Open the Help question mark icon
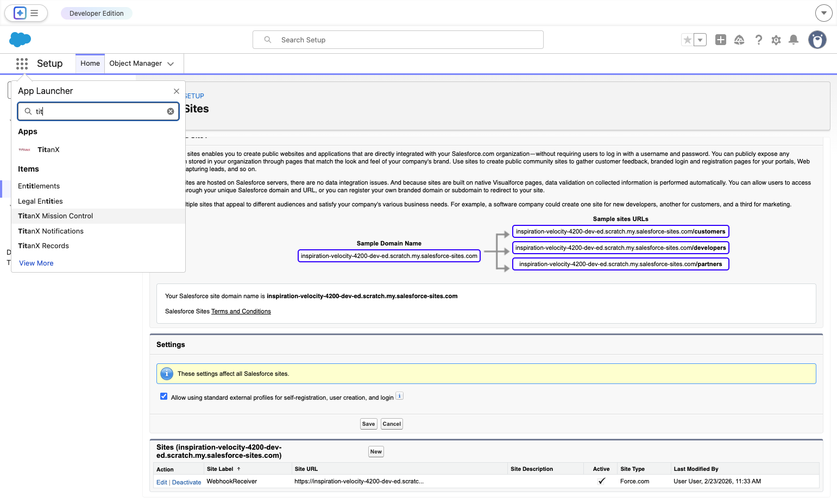837x504 pixels. pyautogui.click(x=759, y=40)
